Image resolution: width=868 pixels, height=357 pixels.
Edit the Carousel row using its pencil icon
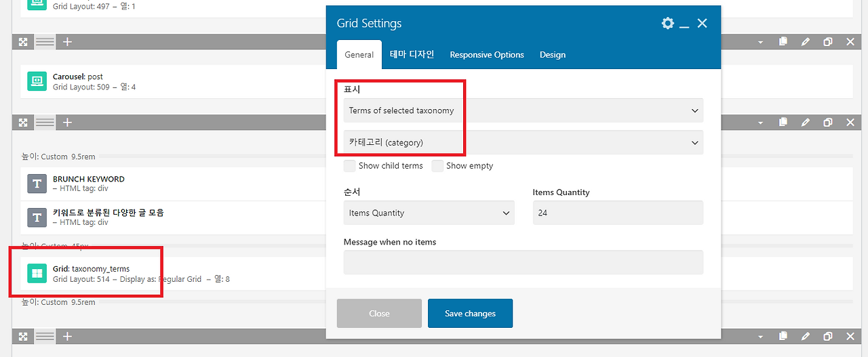[x=806, y=42]
